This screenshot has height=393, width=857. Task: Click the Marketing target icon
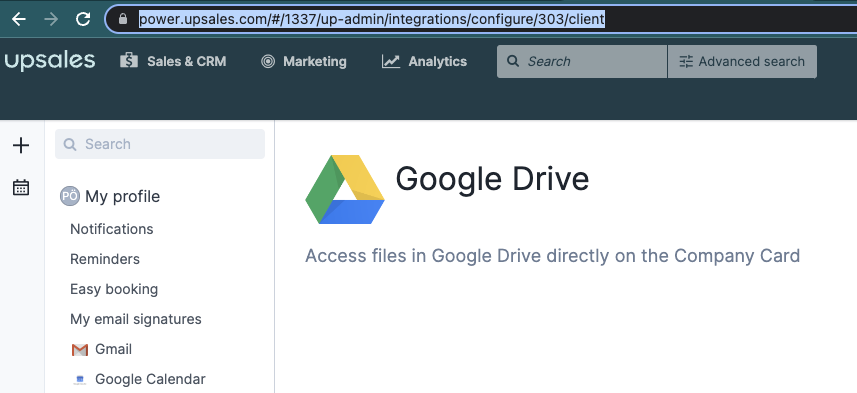click(268, 61)
